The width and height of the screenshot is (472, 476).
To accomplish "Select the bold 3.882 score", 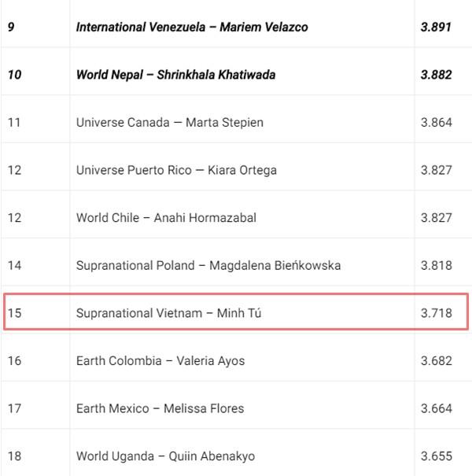I will pyautogui.click(x=436, y=75).
